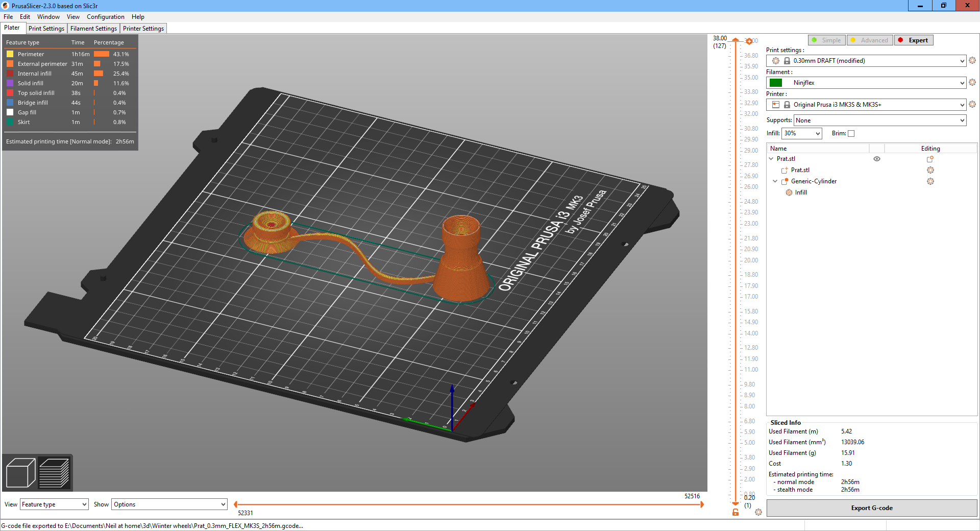980x531 pixels.
Task: Open the layer slider settings cog
Action: [758, 512]
